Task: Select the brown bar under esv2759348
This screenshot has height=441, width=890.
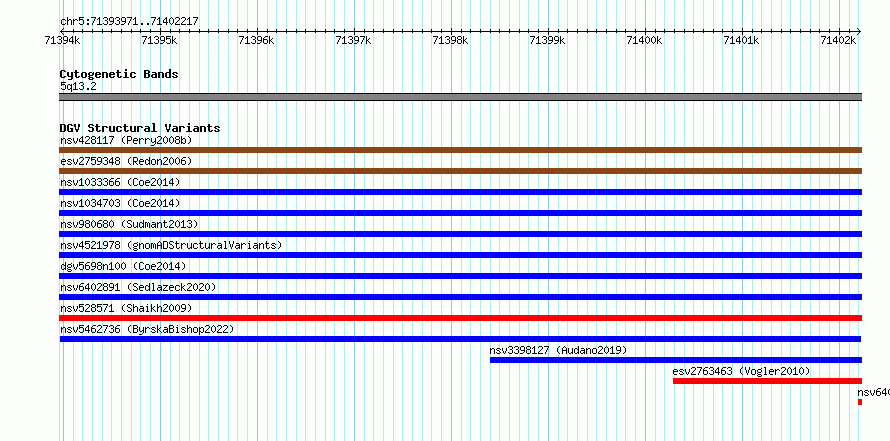Action: [460, 171]
